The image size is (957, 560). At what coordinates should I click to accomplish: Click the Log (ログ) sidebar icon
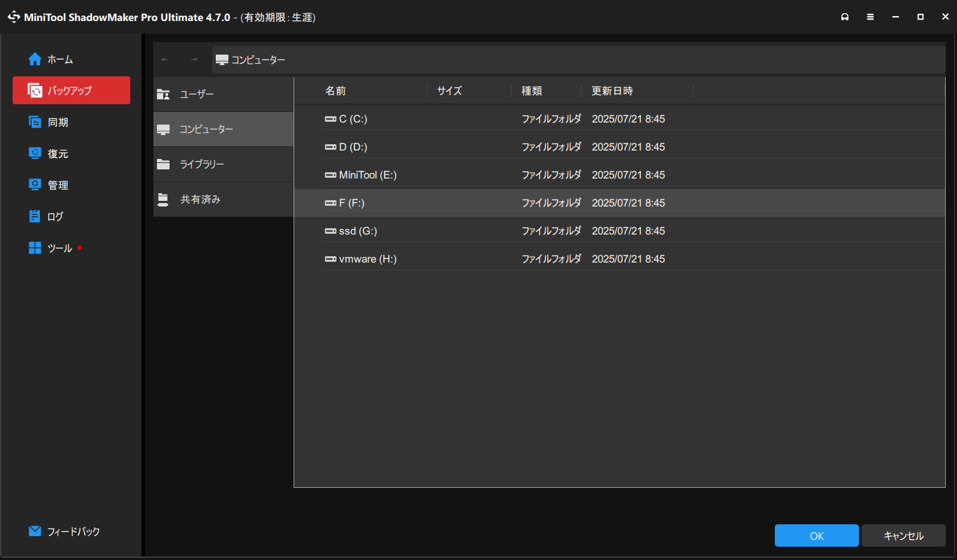pos(35,216)
